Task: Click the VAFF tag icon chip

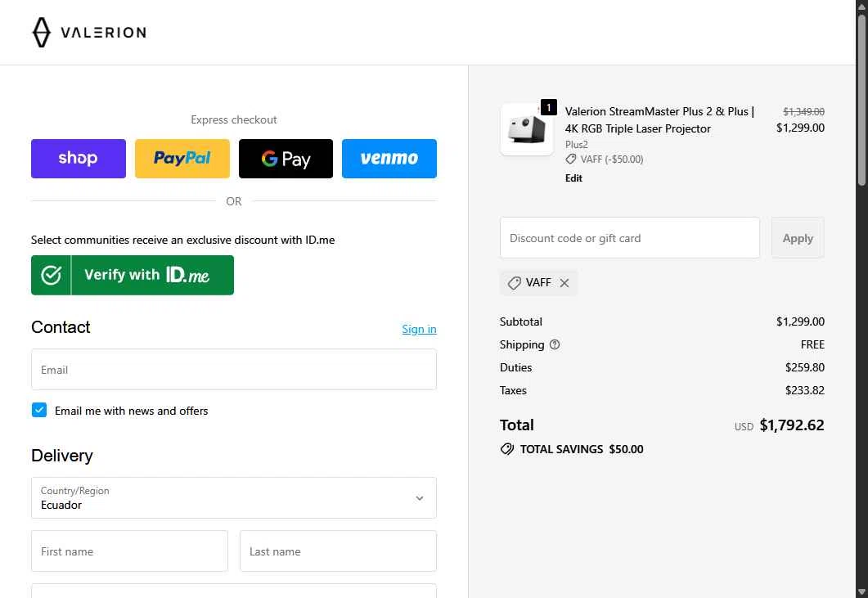Action: tap(515, 283)
